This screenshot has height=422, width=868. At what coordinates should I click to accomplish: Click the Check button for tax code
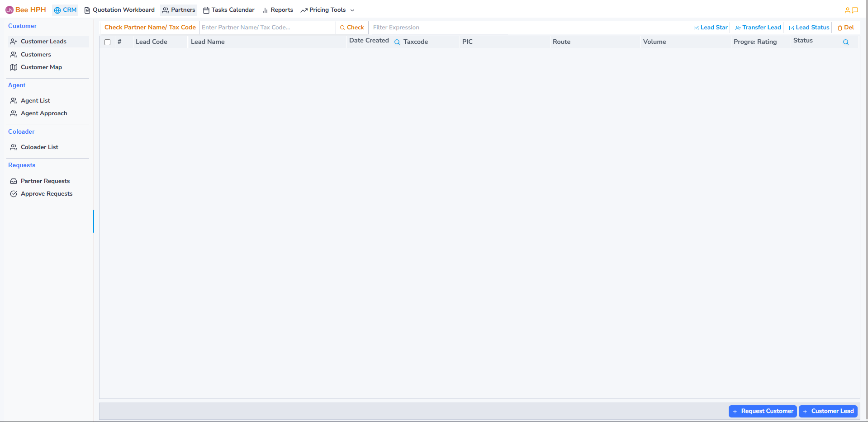pyautogui.click(x=352, y=28)
